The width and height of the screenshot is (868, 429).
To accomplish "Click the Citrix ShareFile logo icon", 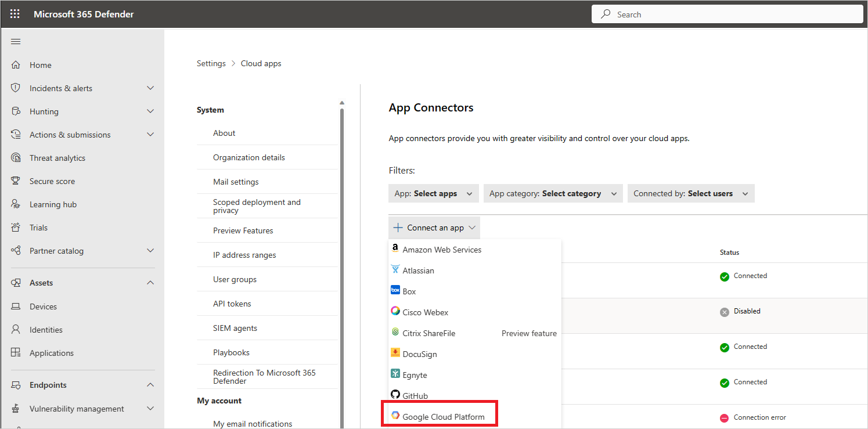I will point(395,333).
